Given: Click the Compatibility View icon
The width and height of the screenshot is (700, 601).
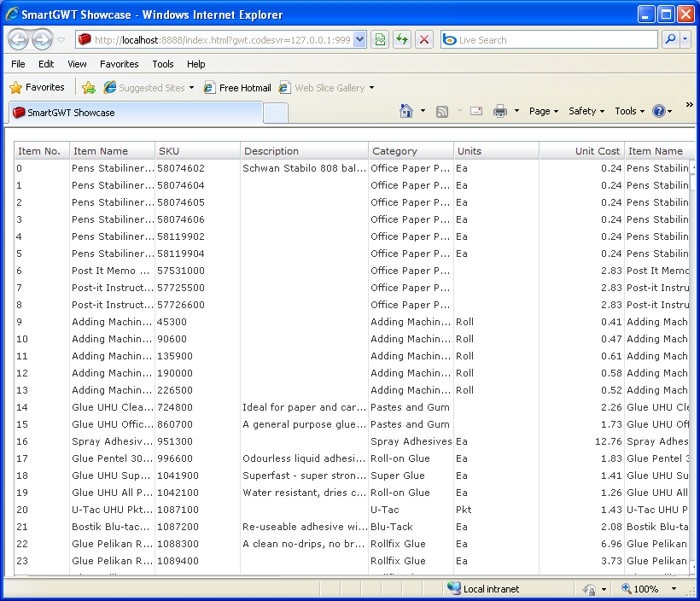Looking at the screenshot, I should 380,40.
